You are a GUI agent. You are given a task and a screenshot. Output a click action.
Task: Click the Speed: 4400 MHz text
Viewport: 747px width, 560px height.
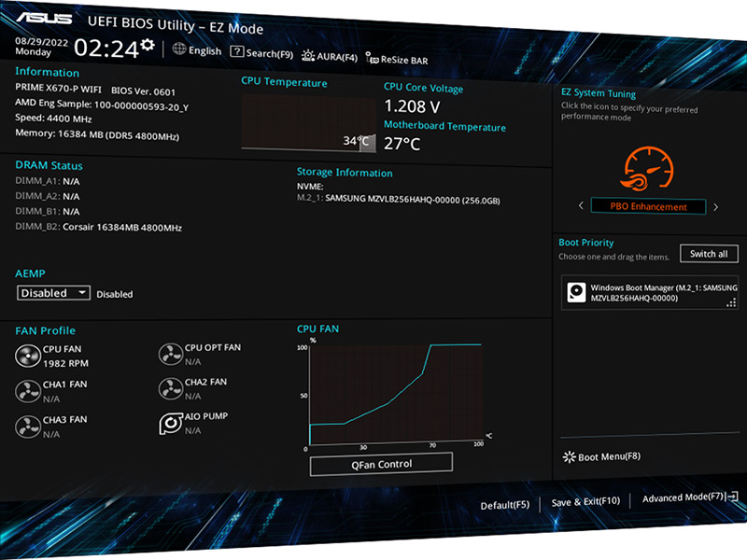[x=53, y=119]
